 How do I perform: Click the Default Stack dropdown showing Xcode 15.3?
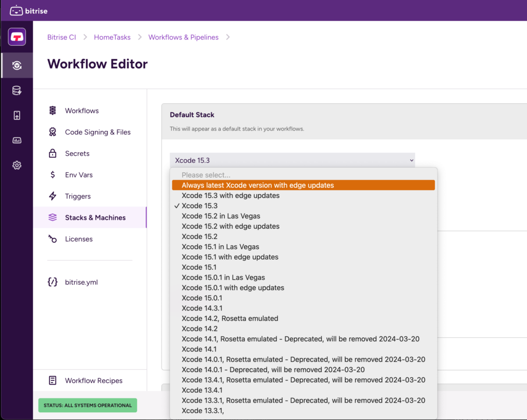292,160
